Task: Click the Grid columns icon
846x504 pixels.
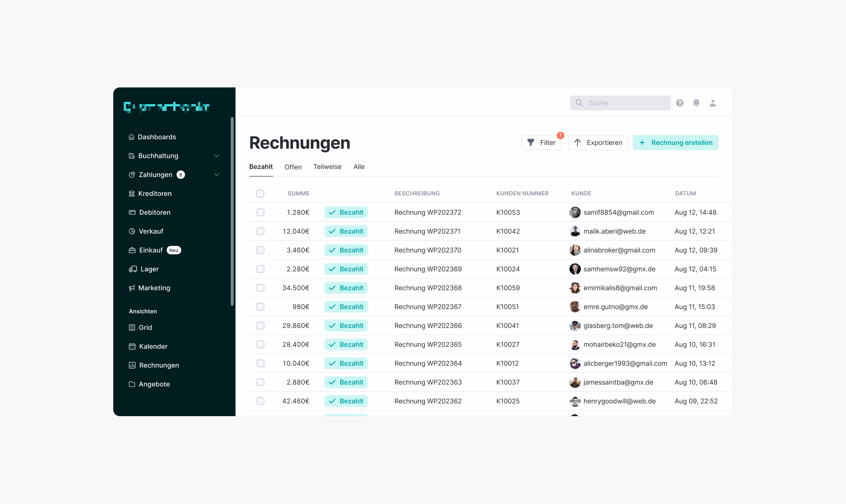Action: click(x=132, y=327)
